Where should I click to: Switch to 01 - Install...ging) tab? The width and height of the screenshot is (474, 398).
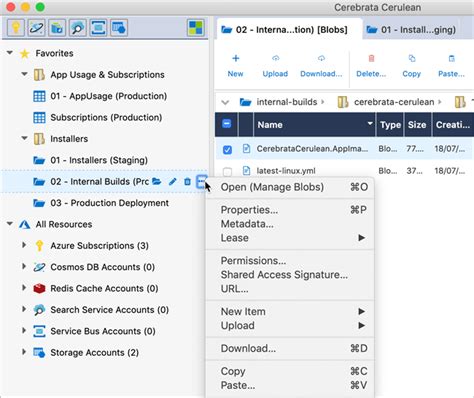tap(411, 30)
